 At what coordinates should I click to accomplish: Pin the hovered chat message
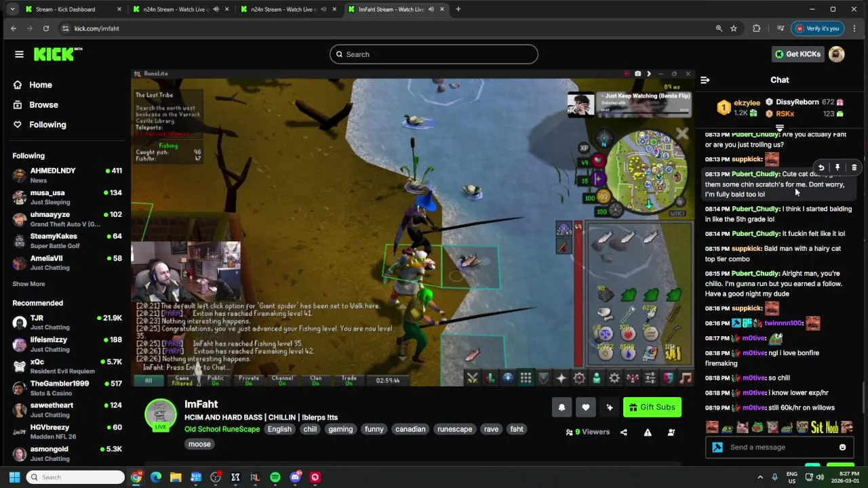(x=837, y=167)
